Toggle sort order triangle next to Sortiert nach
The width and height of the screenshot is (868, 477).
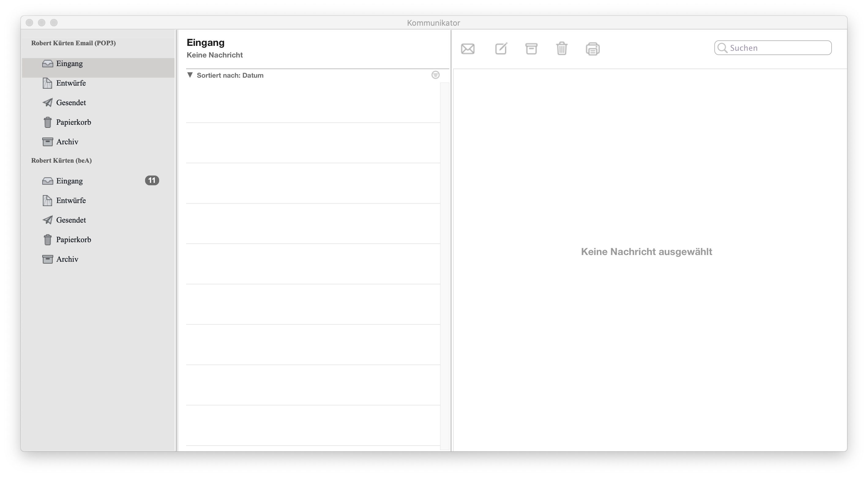[190, 75]
